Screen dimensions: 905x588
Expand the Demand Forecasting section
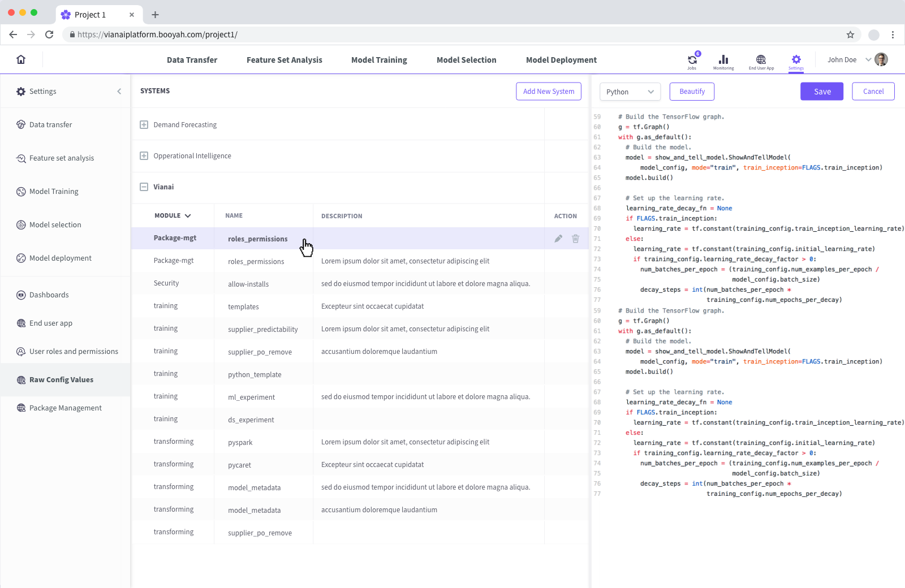144,124
